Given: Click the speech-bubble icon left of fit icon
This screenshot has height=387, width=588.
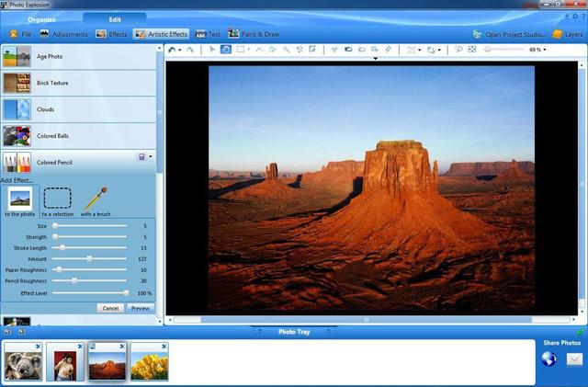Looking at the screenshot, I should (458, 49).
